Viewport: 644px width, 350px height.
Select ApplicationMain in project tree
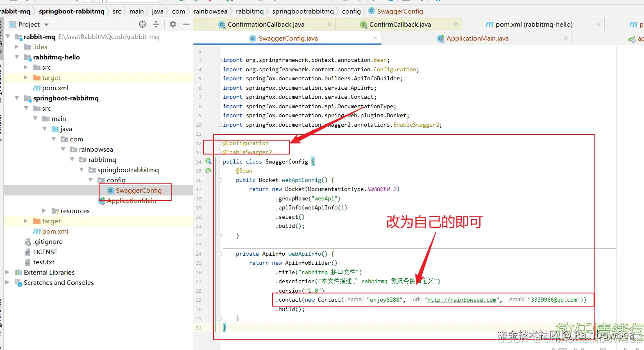coord(131,200)
